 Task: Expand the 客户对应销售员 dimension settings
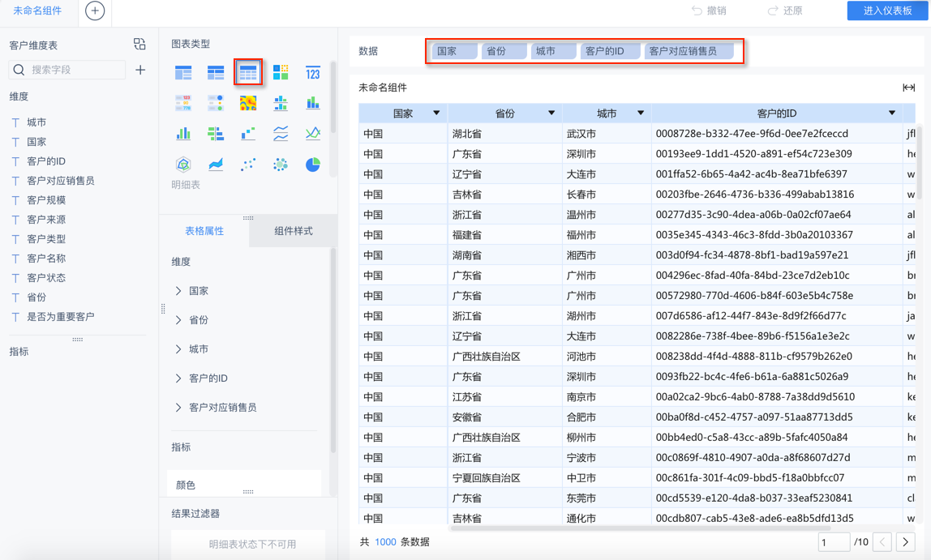[x=178, y=407]
